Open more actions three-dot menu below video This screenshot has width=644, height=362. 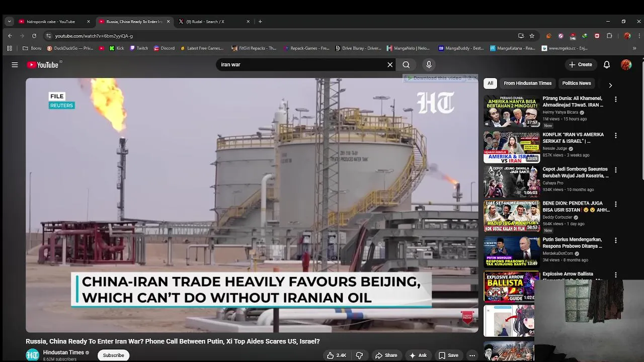point(472,355)
